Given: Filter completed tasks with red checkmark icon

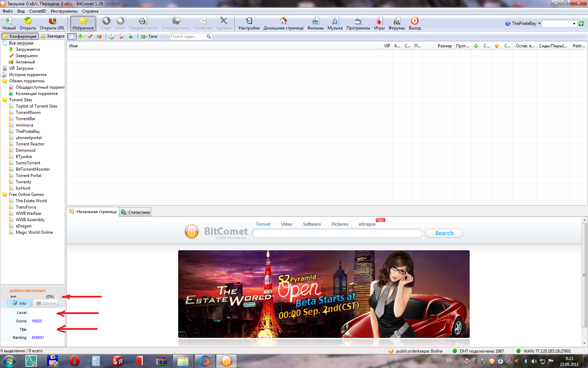Looking at the screenshot, I should coord(90,36).
